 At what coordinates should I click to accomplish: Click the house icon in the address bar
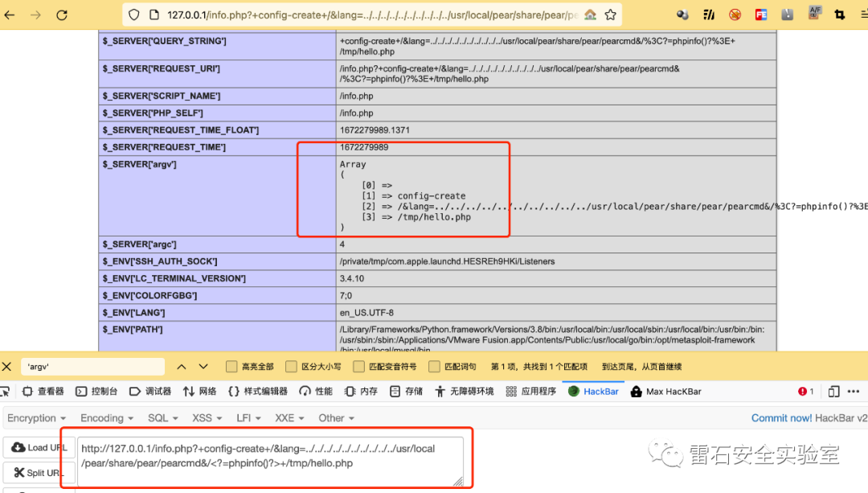click(590, 15)
